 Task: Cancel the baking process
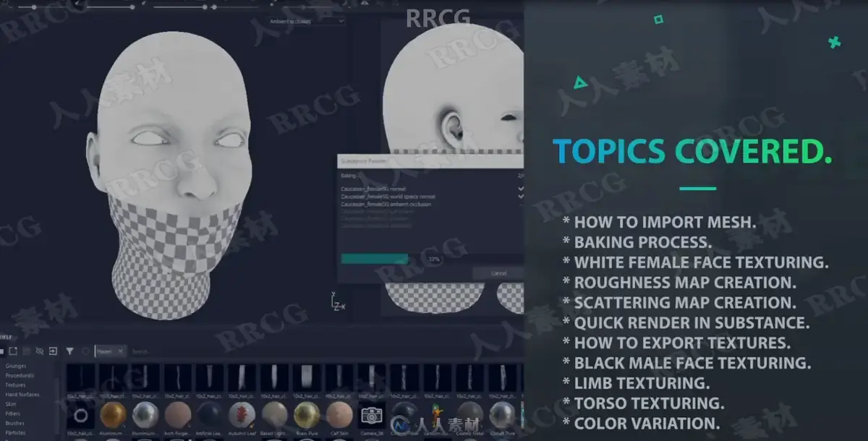[499, 273]
